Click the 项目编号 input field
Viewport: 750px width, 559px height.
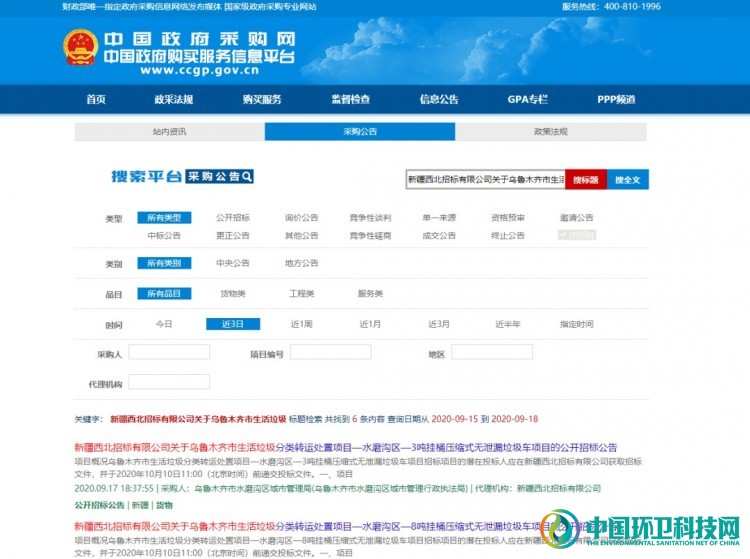coord(331,352)
